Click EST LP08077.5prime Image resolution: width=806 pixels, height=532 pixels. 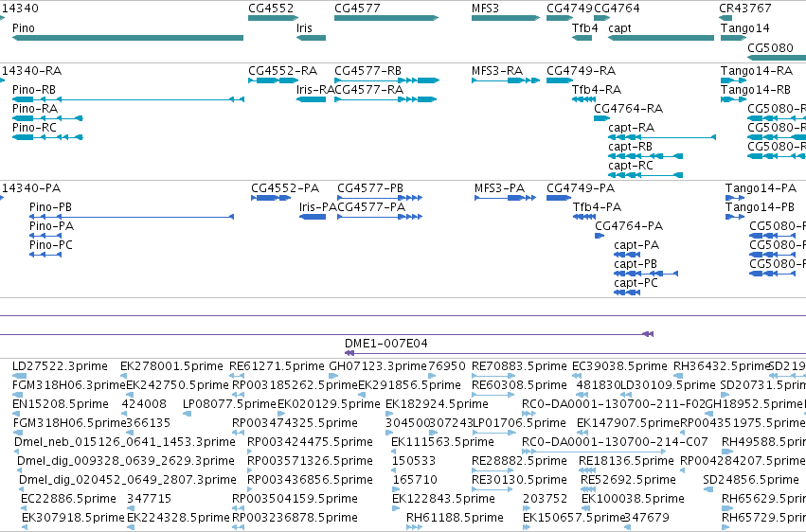[x=188, y=414]
